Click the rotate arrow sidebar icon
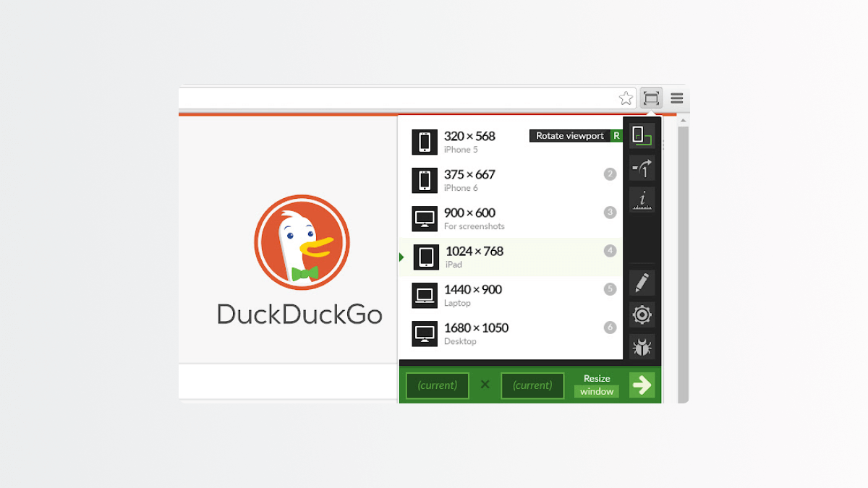Viewport: 868px width, 488px height. [x=642, y=168]
